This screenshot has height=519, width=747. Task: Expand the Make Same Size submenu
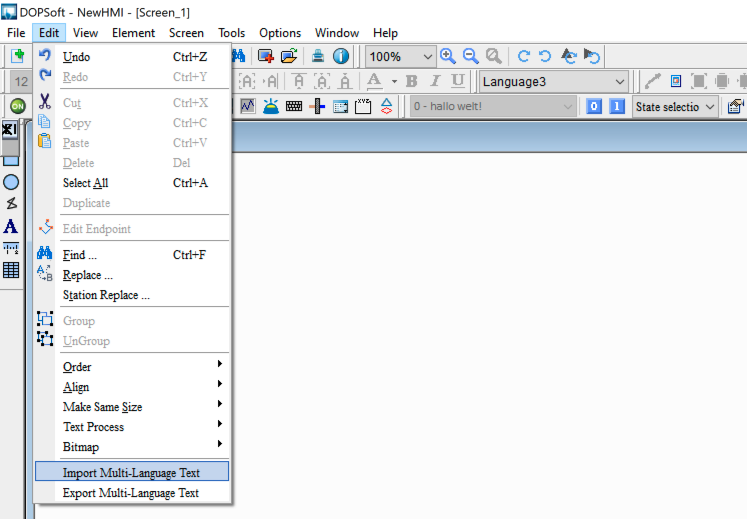[132, 407]
